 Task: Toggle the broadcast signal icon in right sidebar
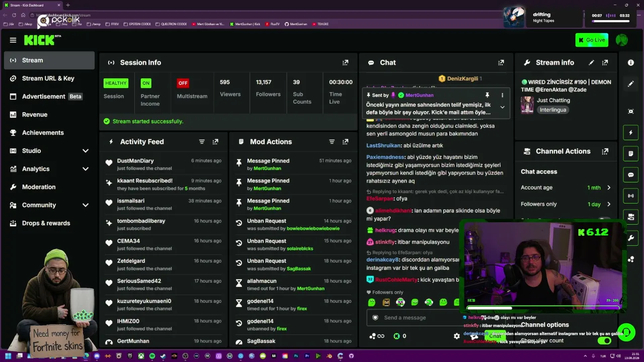(x=631, y=196)
